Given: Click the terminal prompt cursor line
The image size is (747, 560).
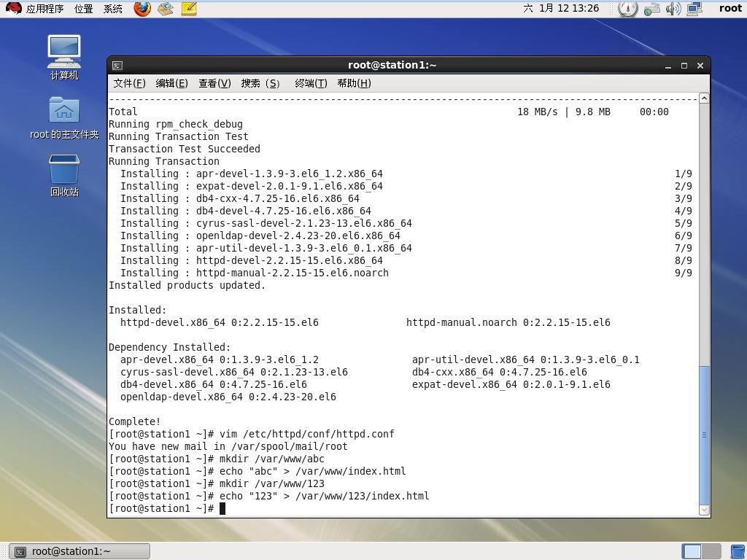Looking at the screenshot, I should point(167,508).
